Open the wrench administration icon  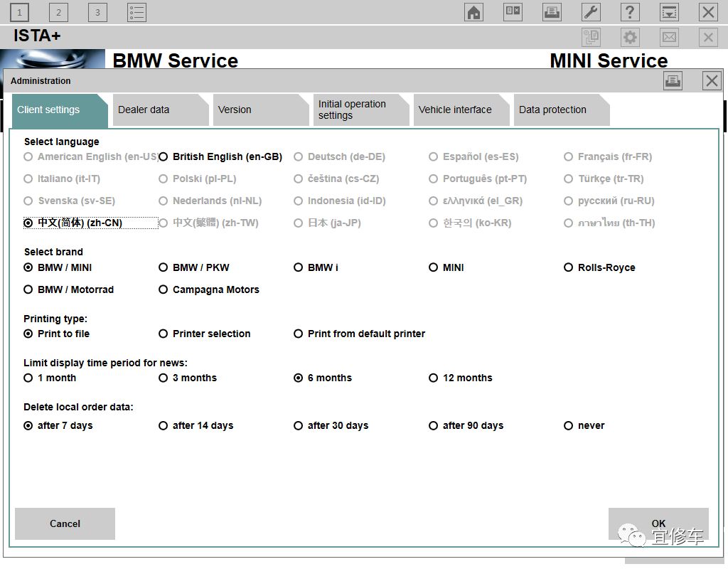591,12
